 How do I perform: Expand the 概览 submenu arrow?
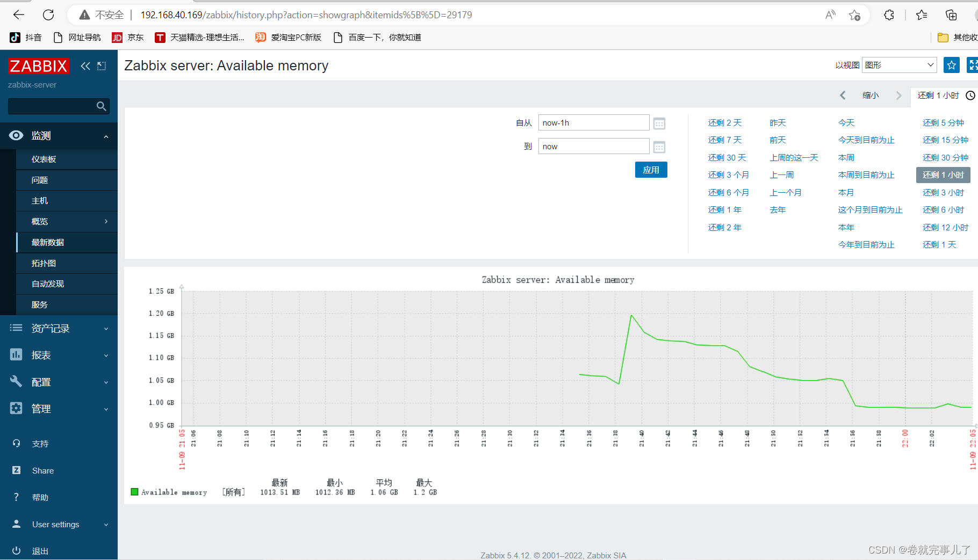(x=106, y=221)
